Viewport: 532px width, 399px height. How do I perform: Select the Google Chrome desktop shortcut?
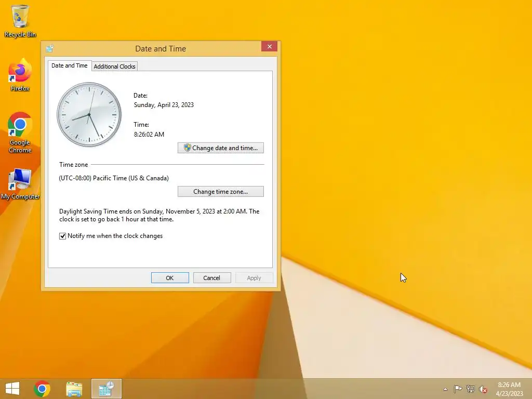(20, 132)
